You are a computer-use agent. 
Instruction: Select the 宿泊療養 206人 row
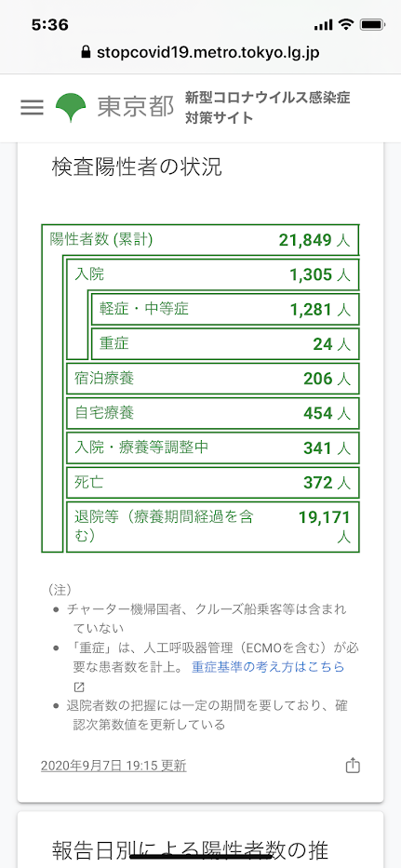tap(213, 379)
